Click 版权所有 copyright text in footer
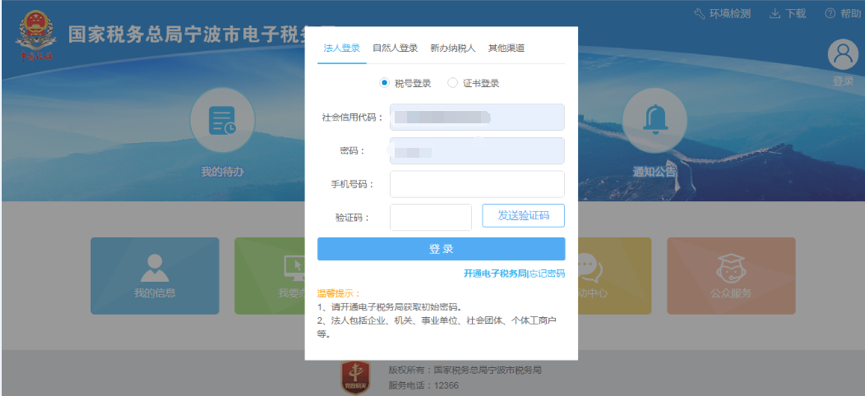This screenshot has width=865, height=396. (465, 370)
